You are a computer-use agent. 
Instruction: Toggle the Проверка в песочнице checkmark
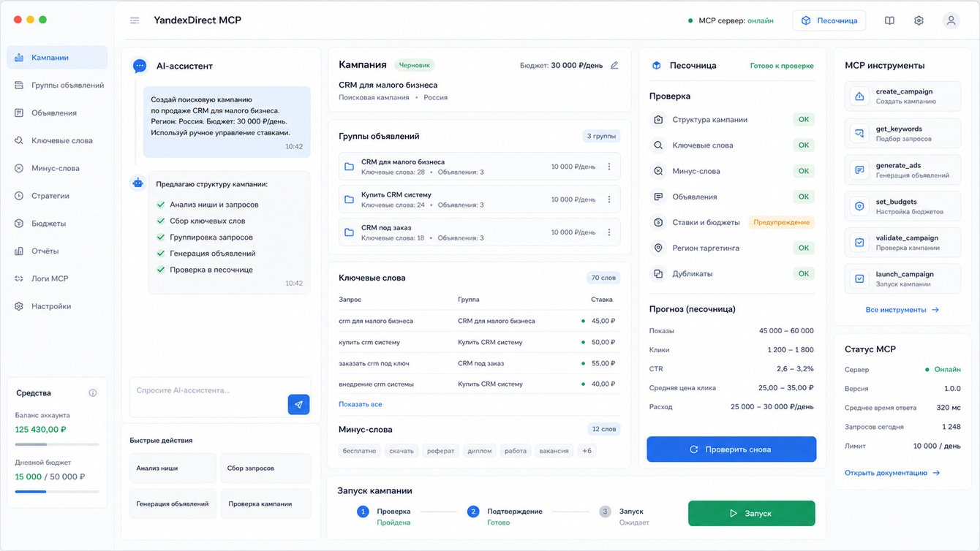(x=161, y=270)
